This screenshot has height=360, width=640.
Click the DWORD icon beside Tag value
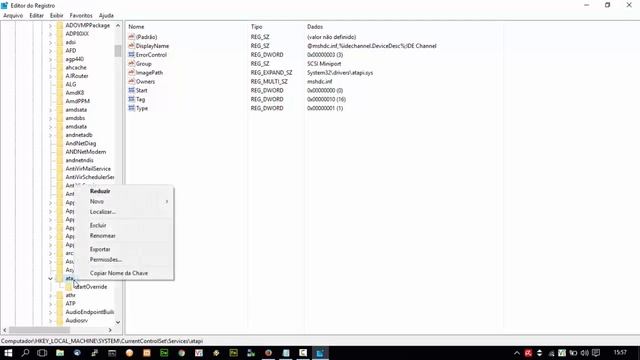pyautogui.click(x=131, y=99)
